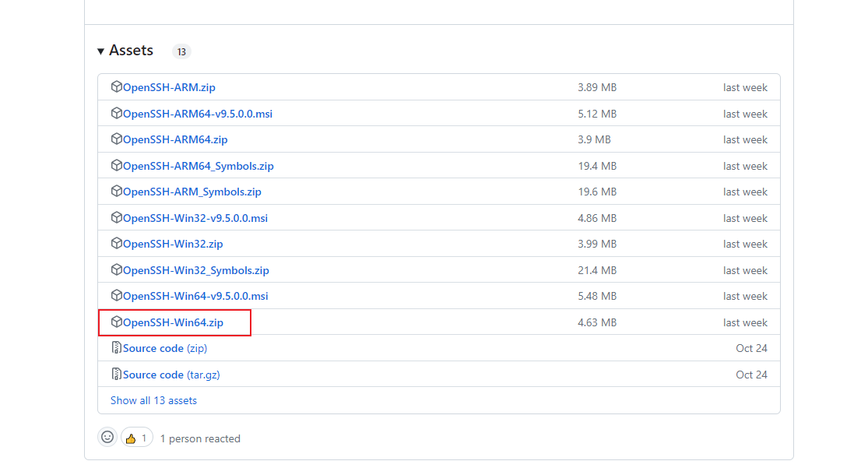Download OpenSSH-Win32-v9.5.0.0.msi installer
Image resolution: width=868 pixels, height=475 pixels.
tap(195, 218)
